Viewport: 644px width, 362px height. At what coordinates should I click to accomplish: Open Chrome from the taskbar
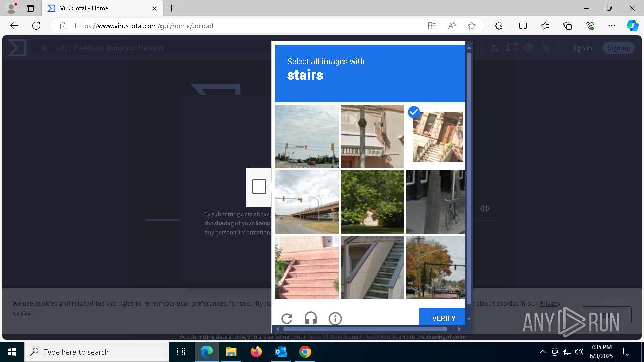point(305,352)
